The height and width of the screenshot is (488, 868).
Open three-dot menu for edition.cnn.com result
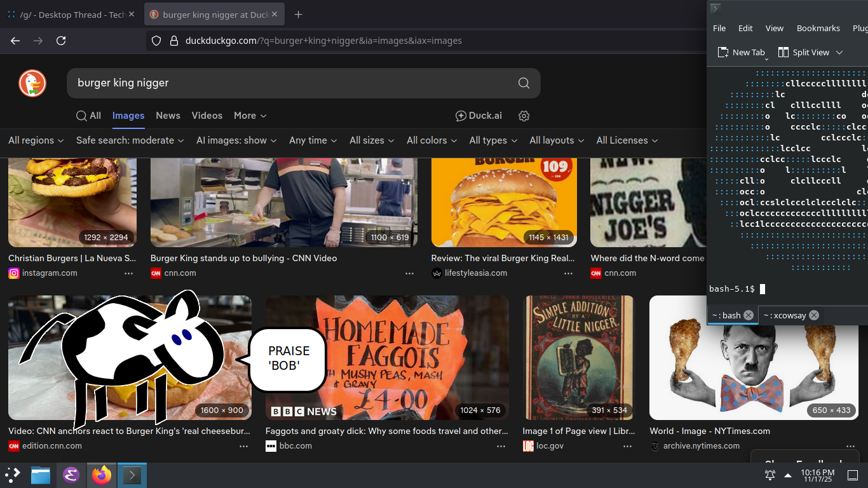(244, 446)
